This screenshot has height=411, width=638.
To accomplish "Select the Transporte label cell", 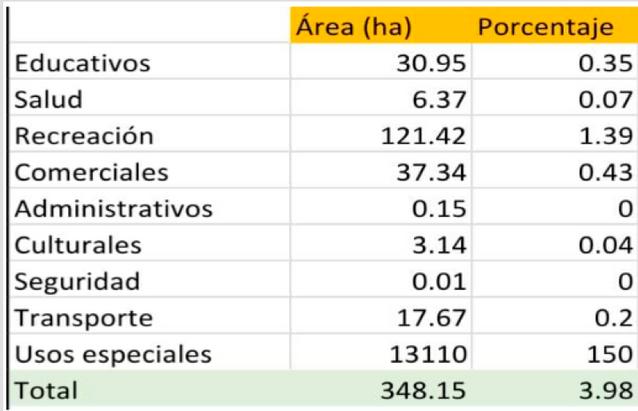I will coord(150,315).
